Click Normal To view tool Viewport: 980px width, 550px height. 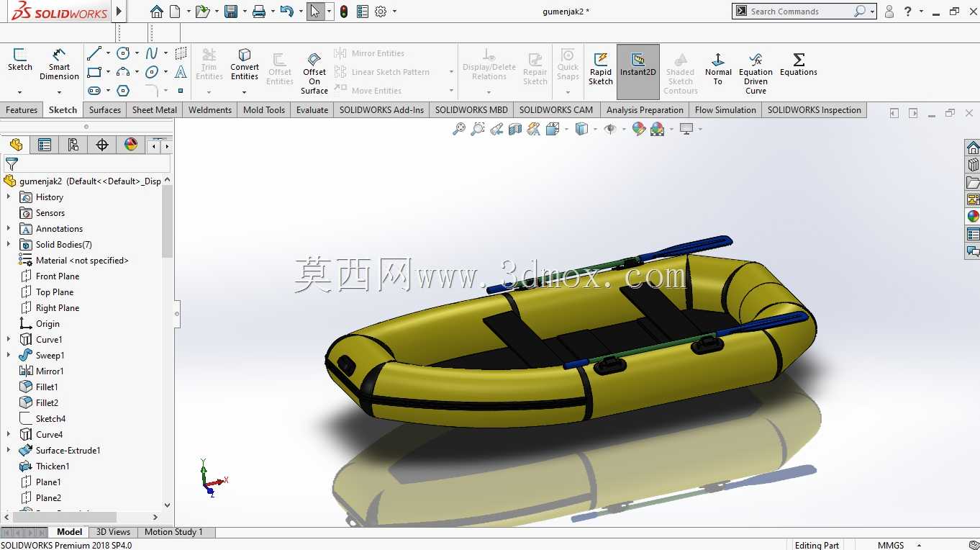coord(718,68)
